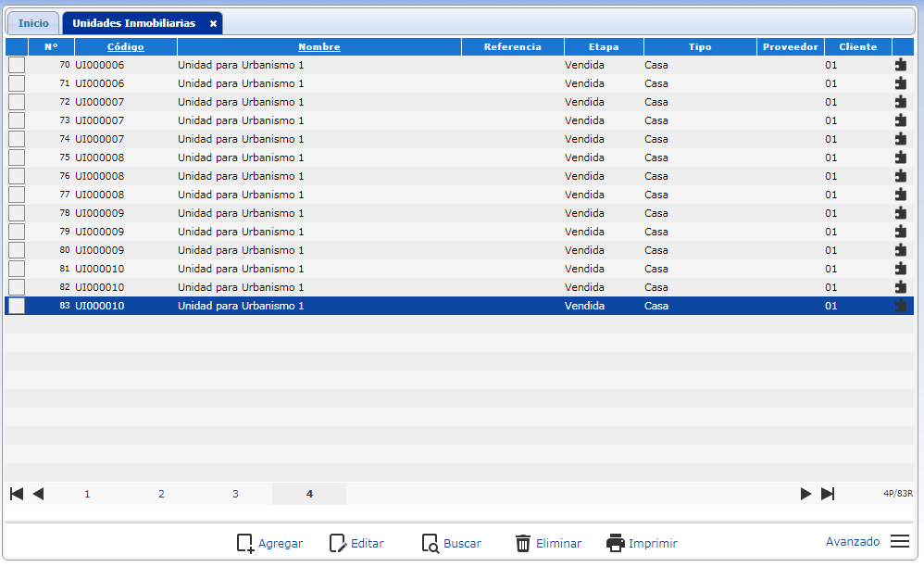The height and width of the screenshot is (567, 924).
Task: Check the box for row 83
Action: pos(17,306)
